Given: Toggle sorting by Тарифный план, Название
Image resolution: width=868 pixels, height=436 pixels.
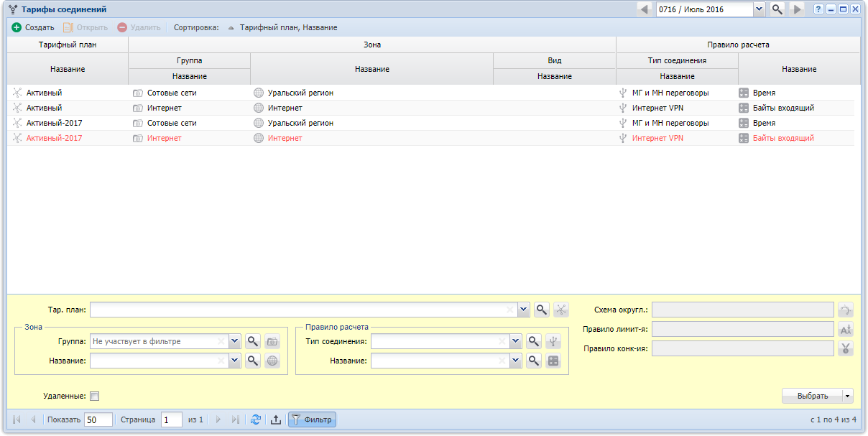Looking at the screenshot, I should [x=282, y=27].
